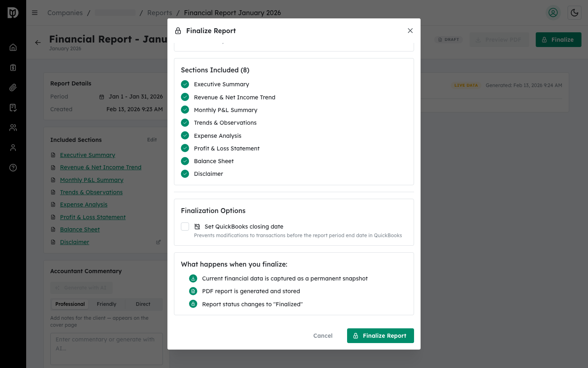Click Edit next to Included Sections
Viewport: 588px width, 368px height.
(151, 139)
